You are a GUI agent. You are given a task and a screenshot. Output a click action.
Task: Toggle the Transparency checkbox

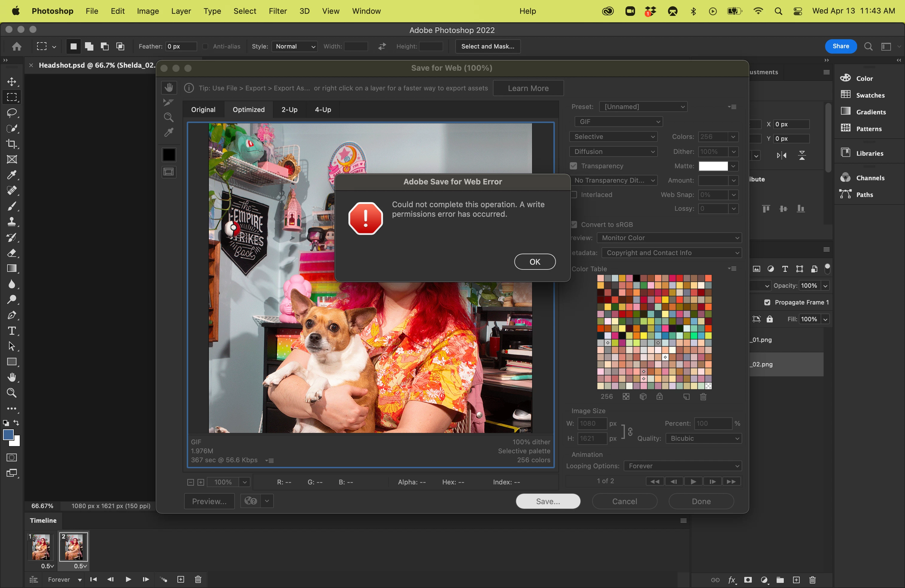(573, 166)
